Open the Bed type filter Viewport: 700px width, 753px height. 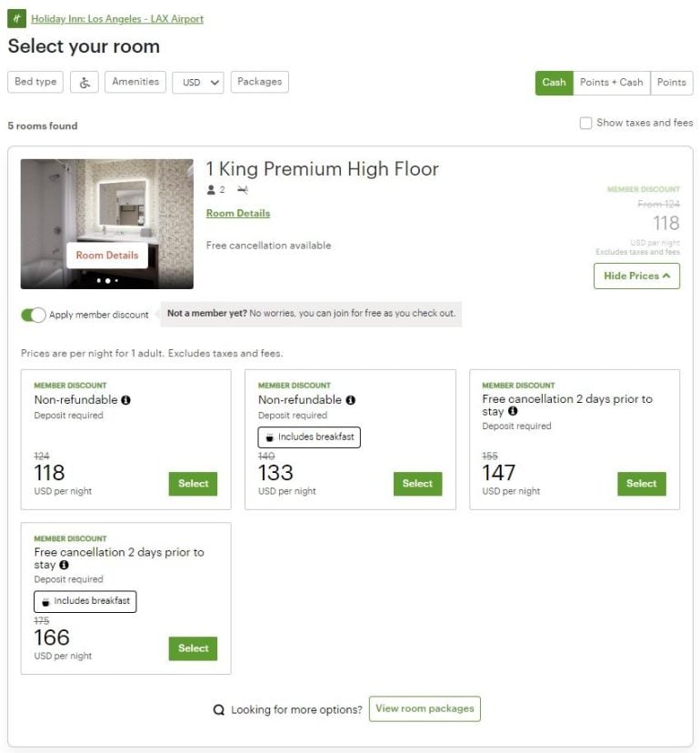[x=36, y=82]
